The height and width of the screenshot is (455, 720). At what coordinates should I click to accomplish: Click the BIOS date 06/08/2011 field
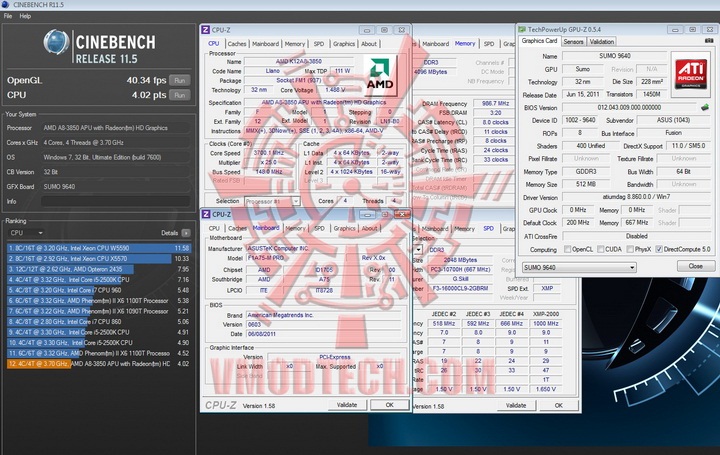(x=324, y=334)
